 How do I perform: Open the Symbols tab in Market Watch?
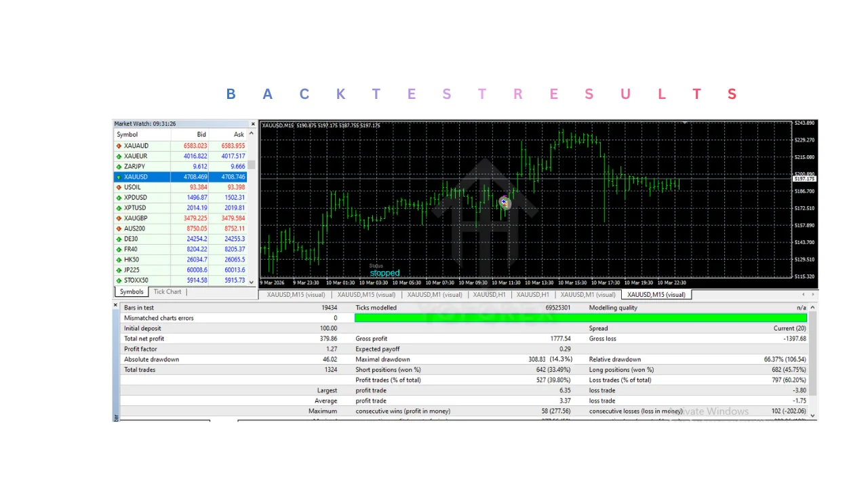pyautogui.click(x=132, y=292)
